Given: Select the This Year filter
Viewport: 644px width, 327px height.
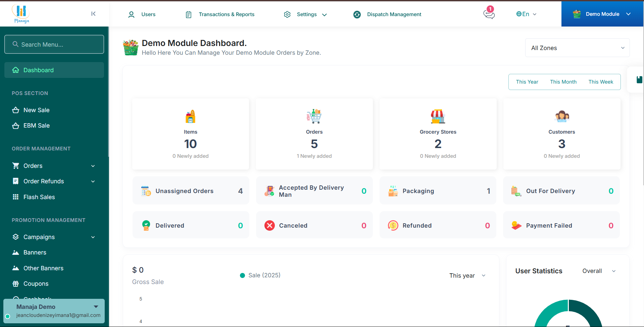Looking at the screenshot, I should click(527, 82).
